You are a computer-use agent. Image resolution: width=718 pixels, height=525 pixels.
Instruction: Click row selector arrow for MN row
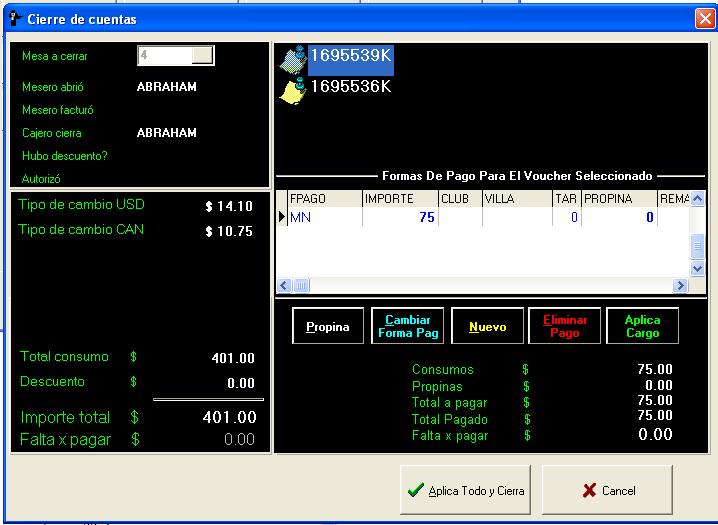pyautogui.click(x=282, y=216)
